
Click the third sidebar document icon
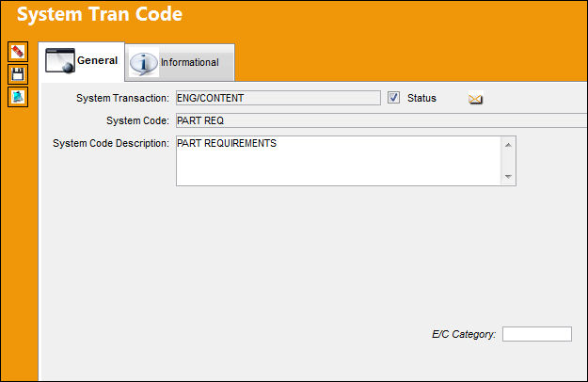(x=18, y=97)
